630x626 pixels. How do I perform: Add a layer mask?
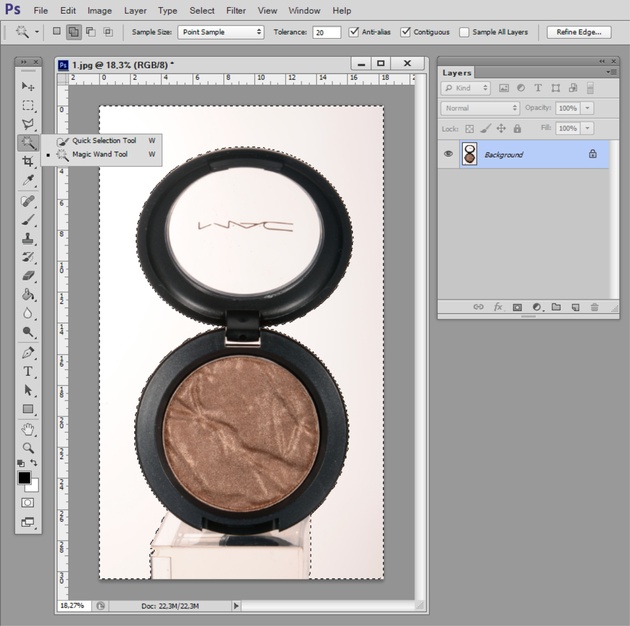tap(517, 307)
